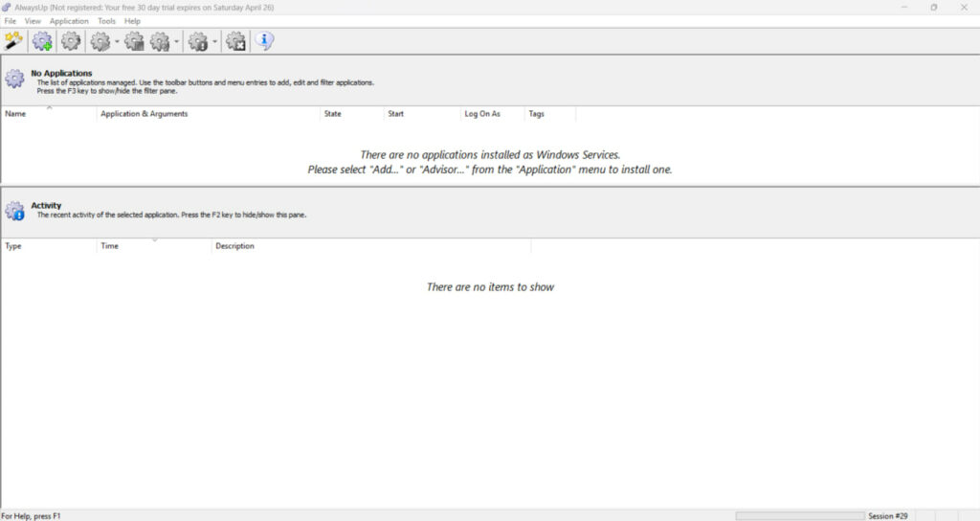Open the dropdown arrow beside the Start gear
This screenshot has width=980, height=521.
[117, 42]
